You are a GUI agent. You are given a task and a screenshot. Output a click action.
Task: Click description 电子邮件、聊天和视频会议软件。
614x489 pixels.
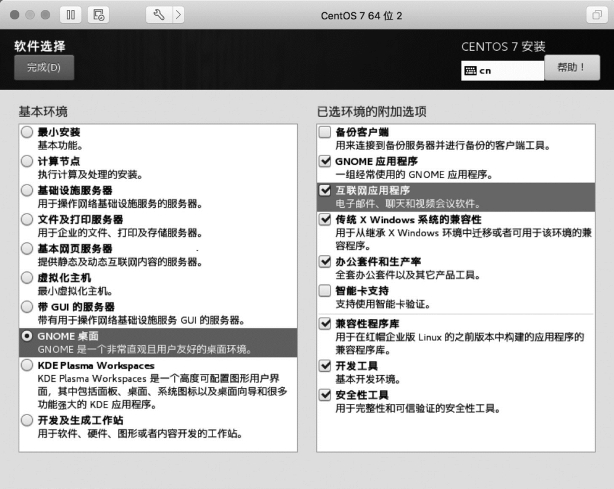[408, 204]
